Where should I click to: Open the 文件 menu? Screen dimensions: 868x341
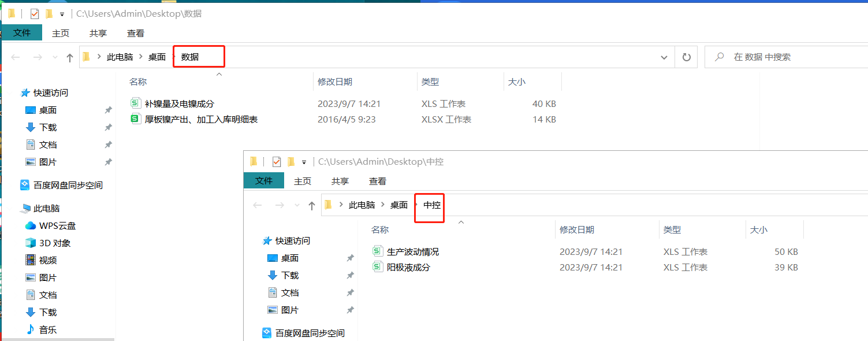click(x=22, y=33)
